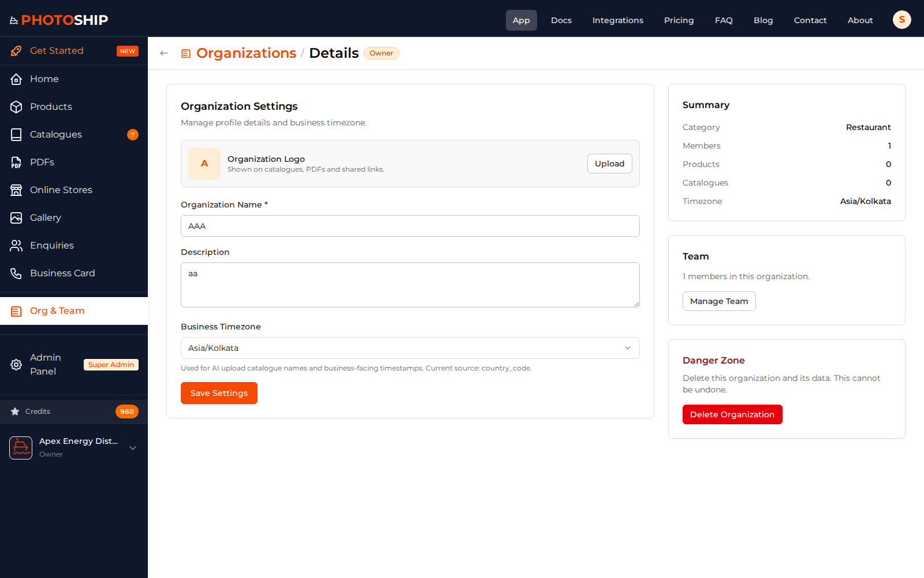Click the Danger Zone heading
The height and width of the screenshot is (578, 924).
pos(713,360)
